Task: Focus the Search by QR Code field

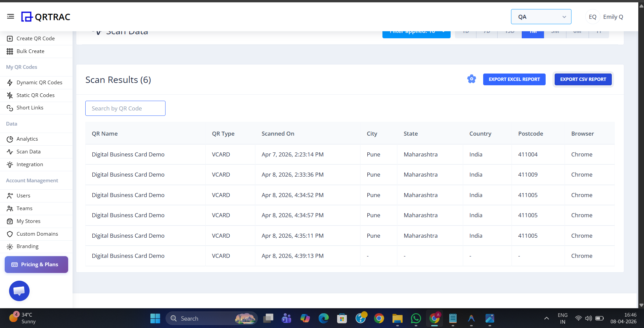Action: click(125, 108)
